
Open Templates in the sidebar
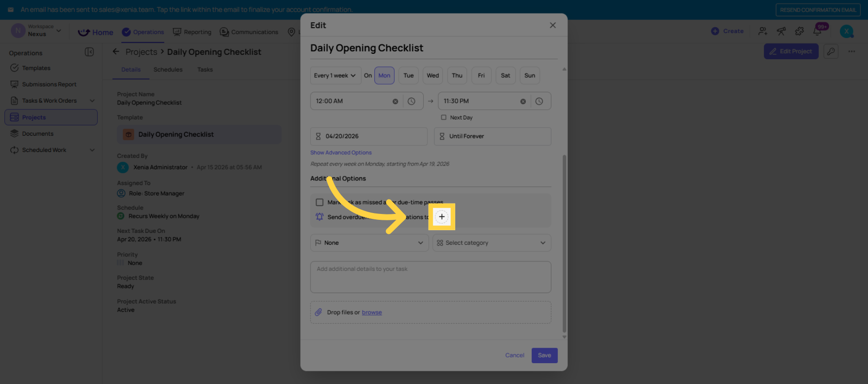click(36, 68)
